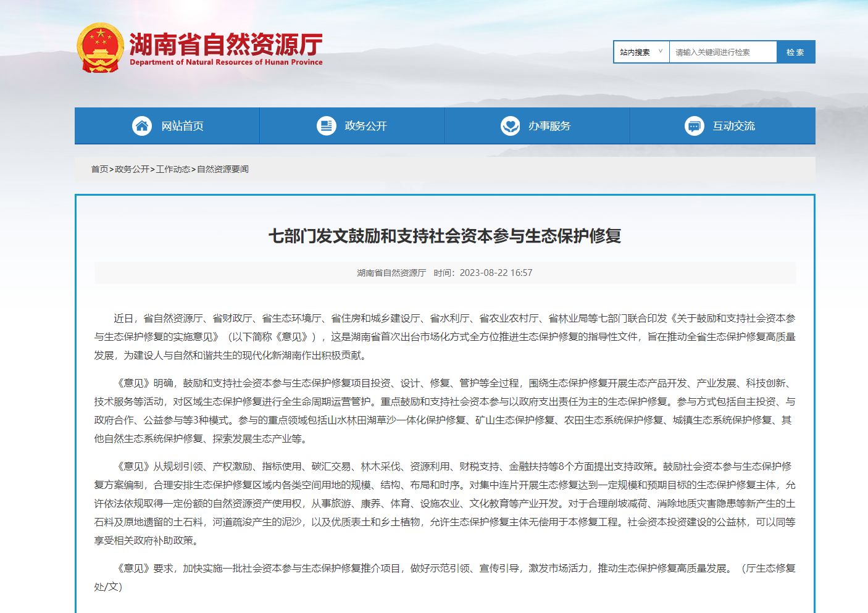Image resolution: width=868 pixels, height=613 pixels.
Task: Click the article headline 七部门发文鼓励和支持社会资本参与生态保护修复
Action: [x=444, y=236]
